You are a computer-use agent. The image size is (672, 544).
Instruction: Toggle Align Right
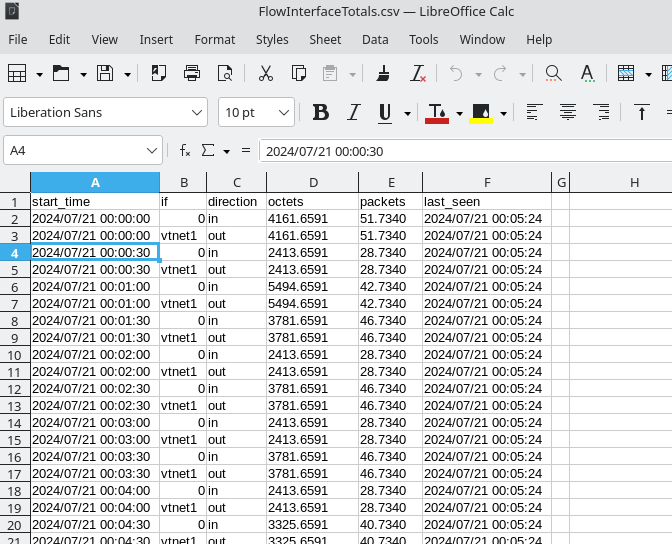point(602,112)
